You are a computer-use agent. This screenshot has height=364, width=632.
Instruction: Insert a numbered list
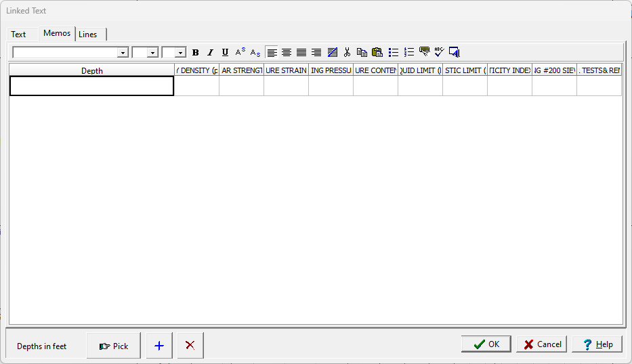pos(408,52)
